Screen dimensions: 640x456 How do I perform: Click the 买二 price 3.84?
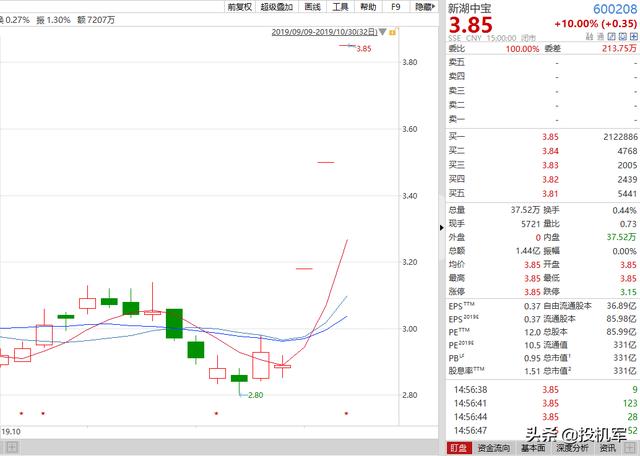(550, 151)
